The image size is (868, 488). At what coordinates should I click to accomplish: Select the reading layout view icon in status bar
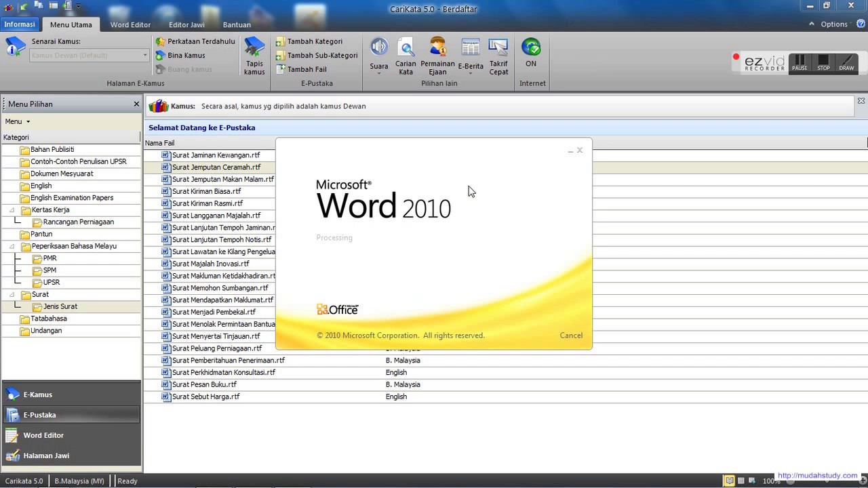pos(729,481)
